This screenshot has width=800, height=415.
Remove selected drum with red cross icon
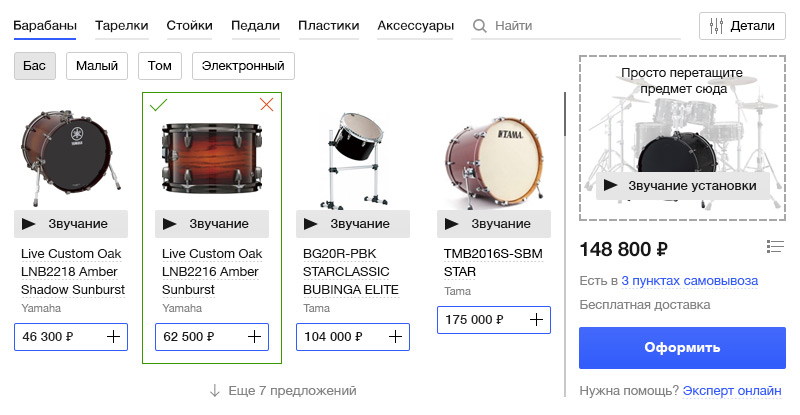tap(266, 105)
